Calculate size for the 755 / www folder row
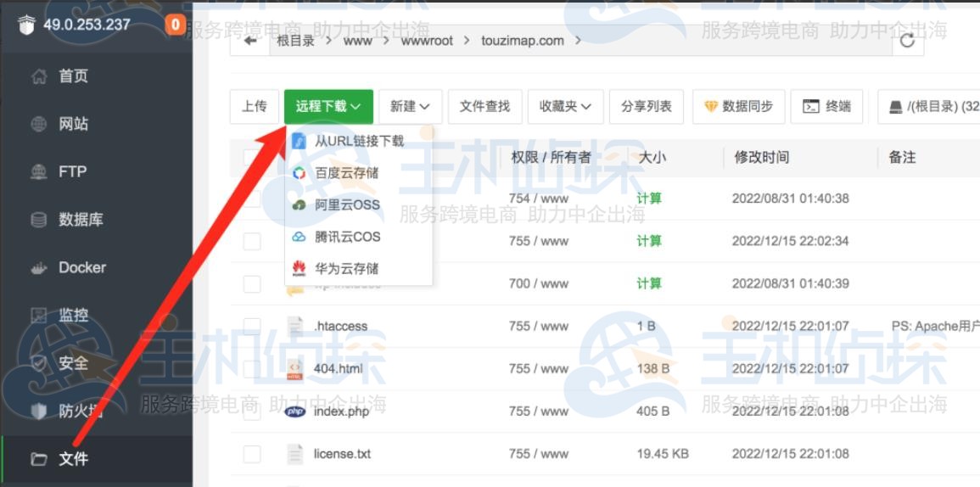The image size is (980, 487). pos(649,241)
